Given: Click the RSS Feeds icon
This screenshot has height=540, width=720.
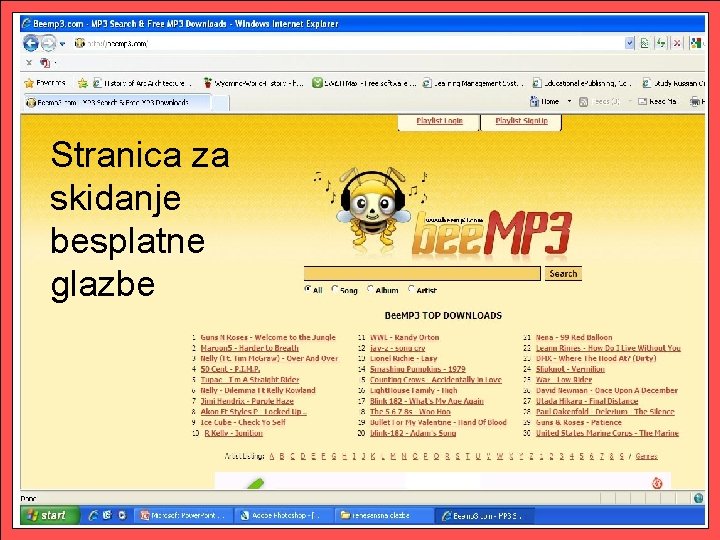Looking at the screenshot, I should pyautogui.click(x=583, y=102).
